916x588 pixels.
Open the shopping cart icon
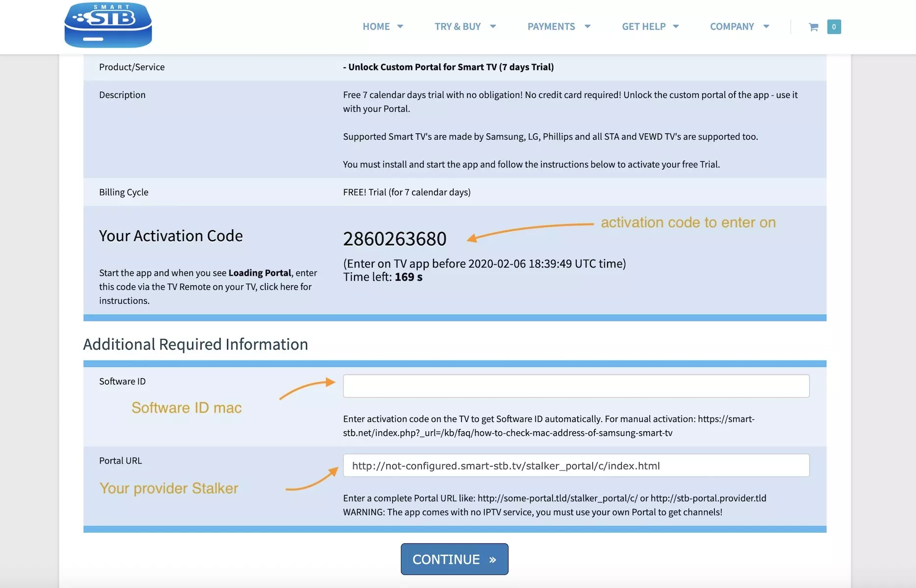(814, 27)
